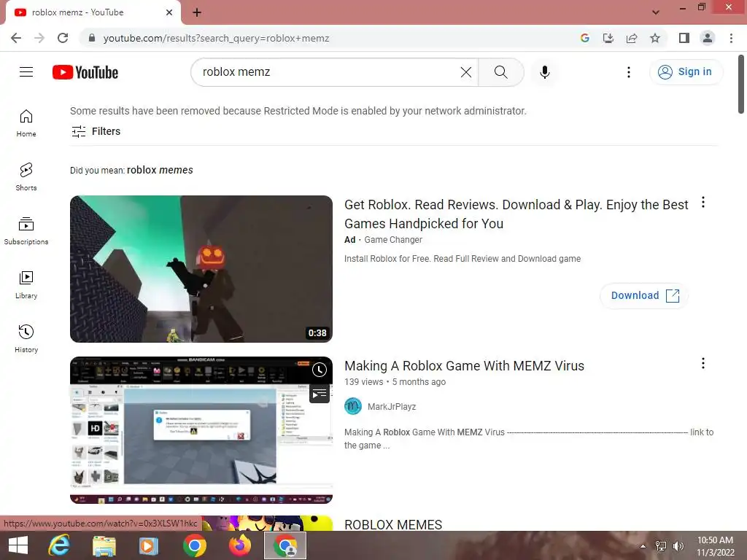Click the install/download page icon in address bar
Viewport: 747px width, 560px height.
(608, 38)
